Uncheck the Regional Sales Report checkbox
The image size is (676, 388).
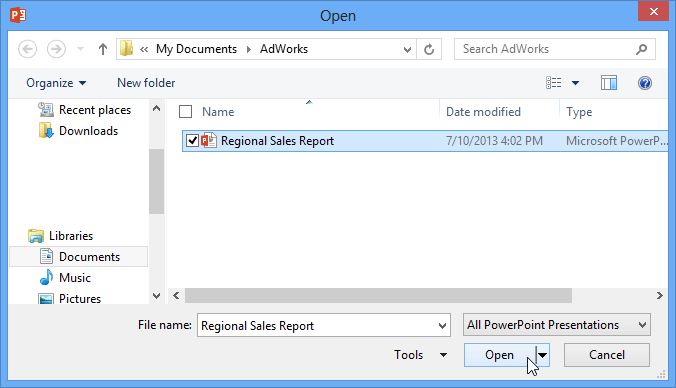(x=192, y=141)
